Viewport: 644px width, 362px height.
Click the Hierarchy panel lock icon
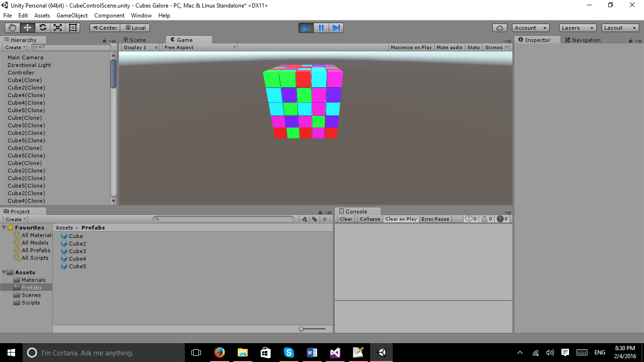(x=105, y=41)
